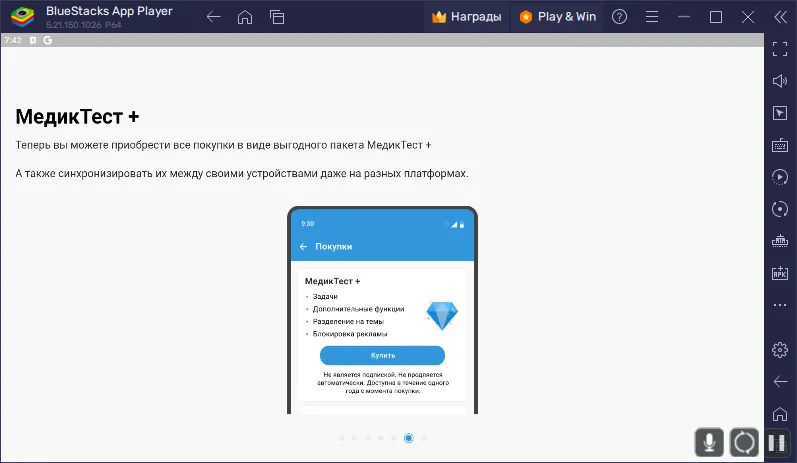Click the notification icon beside the clock

coord(33,40)
